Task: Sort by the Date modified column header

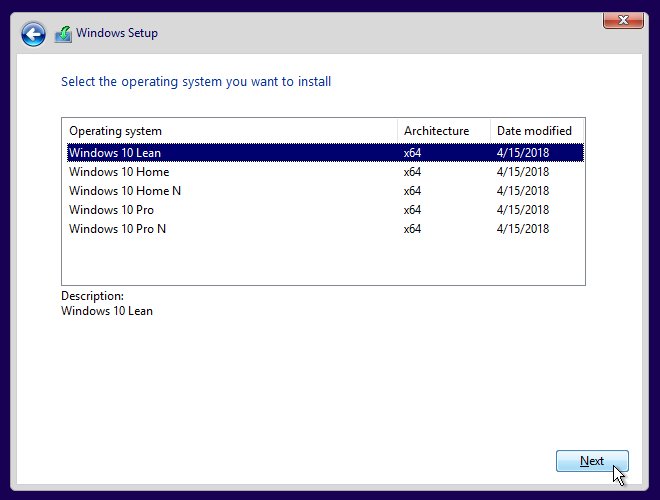Action: (537, 131)
